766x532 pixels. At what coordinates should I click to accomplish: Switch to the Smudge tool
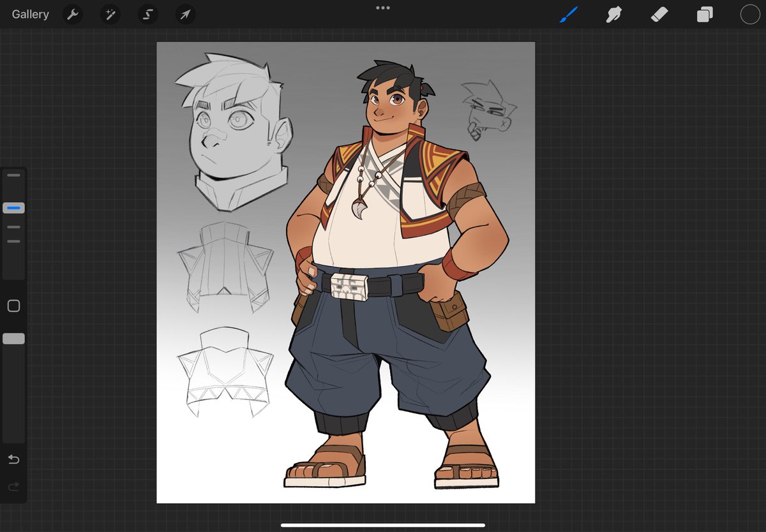[613, 14]
